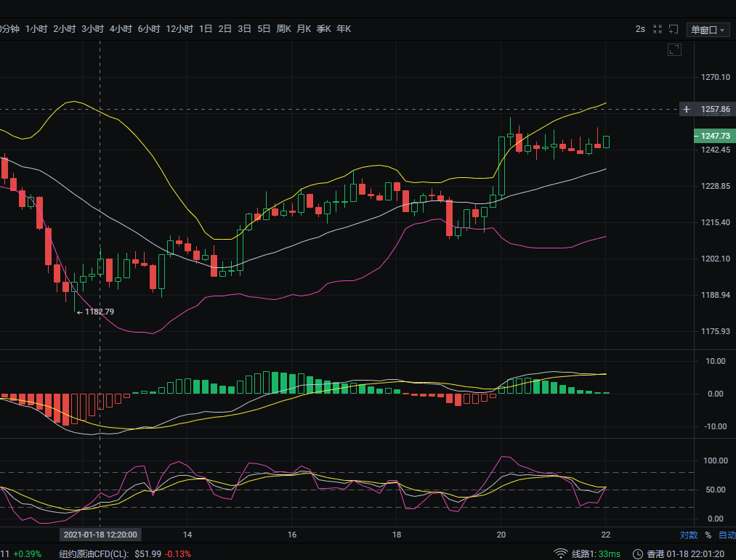Select the 6小时 timeframe
Image resolution: width=736 pixels, height=560 pixels.
click(x=149, y=29)
